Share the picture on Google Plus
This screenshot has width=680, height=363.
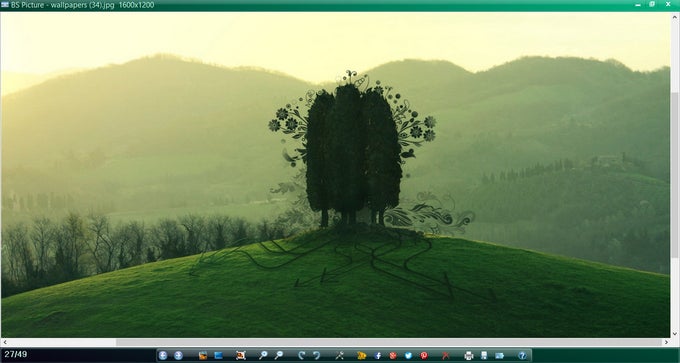point(393,355)
